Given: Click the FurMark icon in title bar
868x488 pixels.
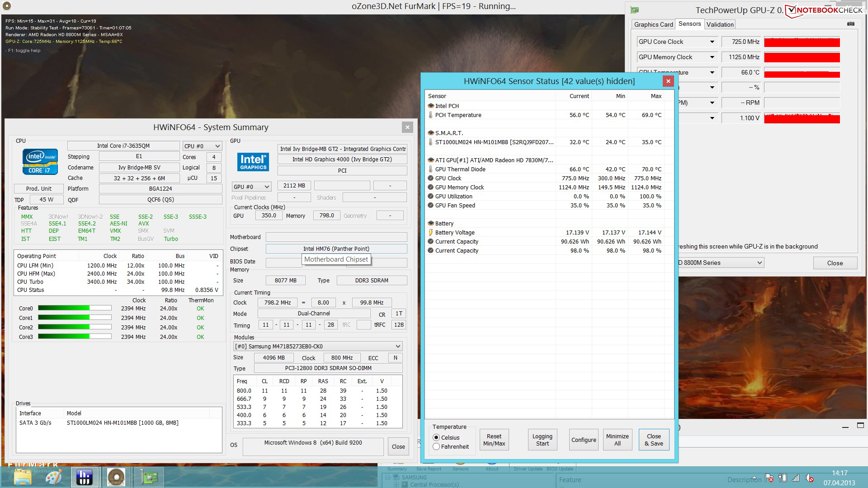Looking at the screenshot, I should click(6, 6).
